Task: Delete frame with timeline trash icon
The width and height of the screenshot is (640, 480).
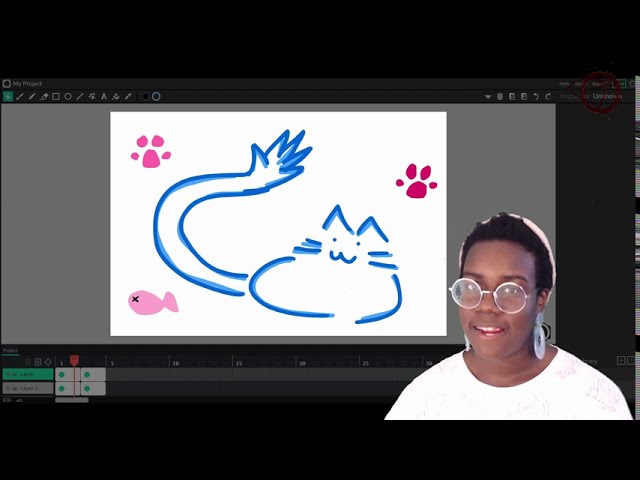Action: (x=28, y=362)
